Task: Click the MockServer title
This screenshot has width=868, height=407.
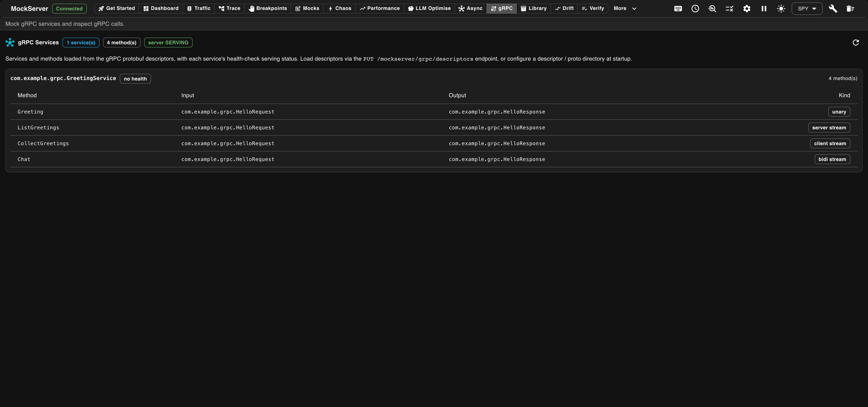Action: (29, 9)
